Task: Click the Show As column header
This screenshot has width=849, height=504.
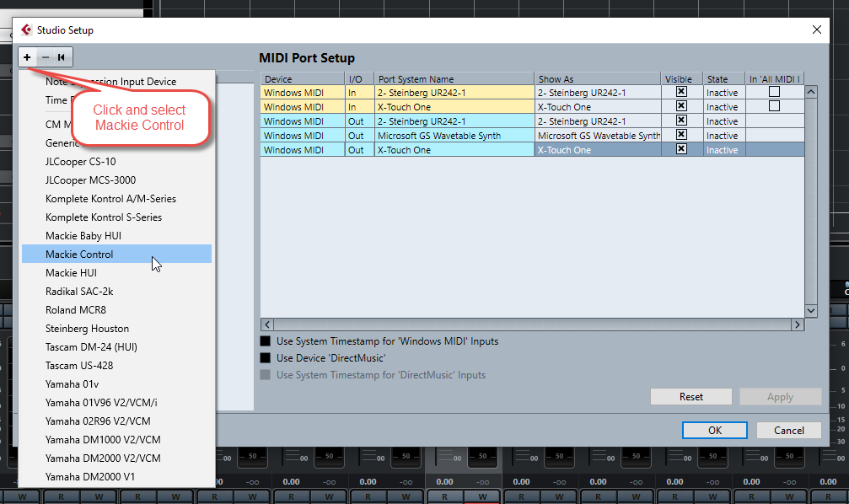Action: coord(598,79)
